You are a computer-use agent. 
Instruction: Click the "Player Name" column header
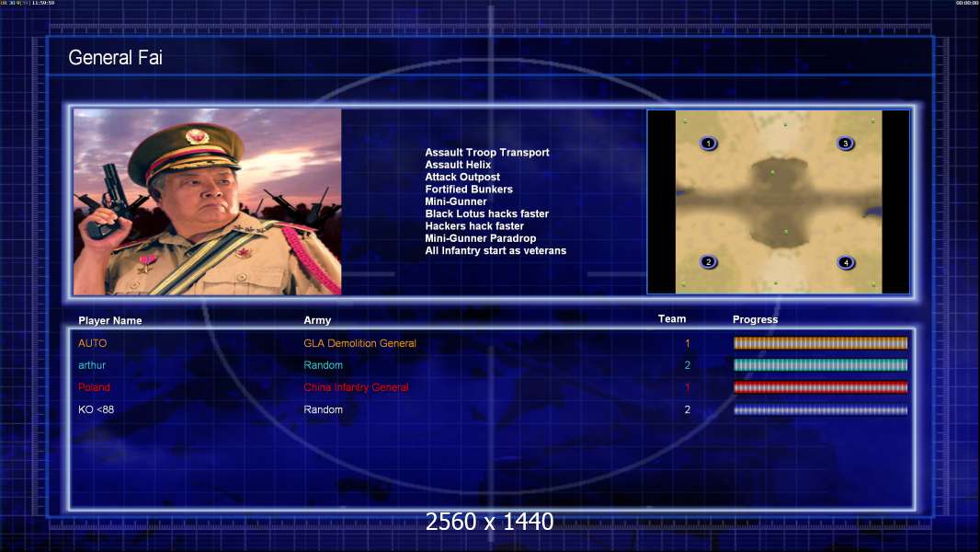[110, 321]
